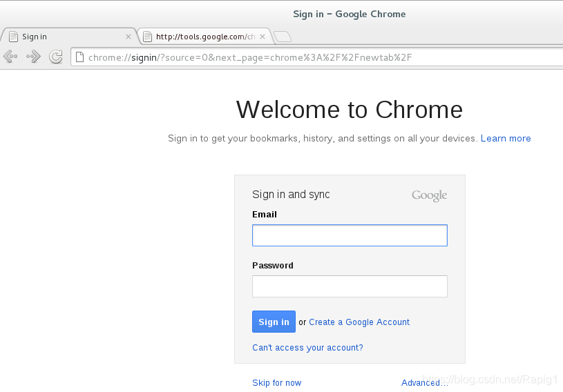
Task: Close the tools.google.com tab
Action: tap(263, 37)
